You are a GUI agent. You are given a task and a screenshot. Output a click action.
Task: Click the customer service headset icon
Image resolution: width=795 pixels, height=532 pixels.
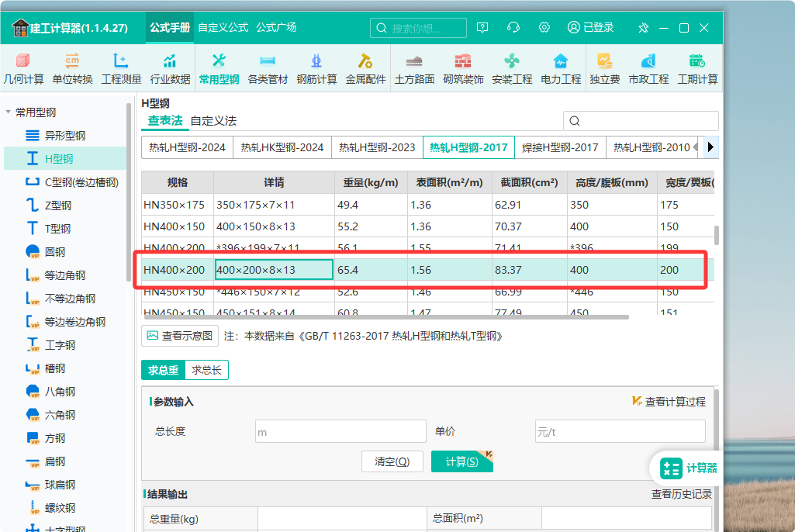pos(513,27)
